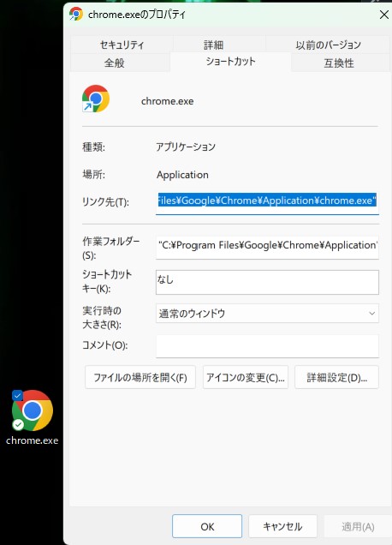The width and height of the screenshot is (392, 545).
Task: Open the 以前のバージョン tab
Action: (x=328, y=45)
